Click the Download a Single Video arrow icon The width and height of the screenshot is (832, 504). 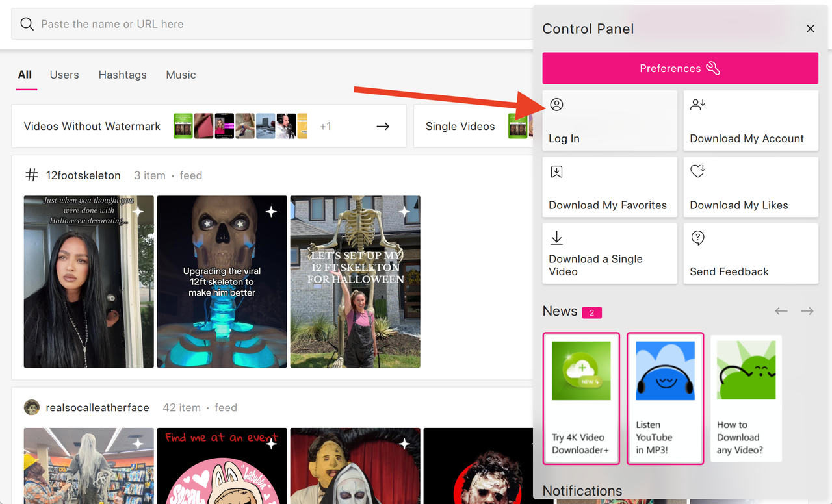pyautogui.click(x=556, y=238)
